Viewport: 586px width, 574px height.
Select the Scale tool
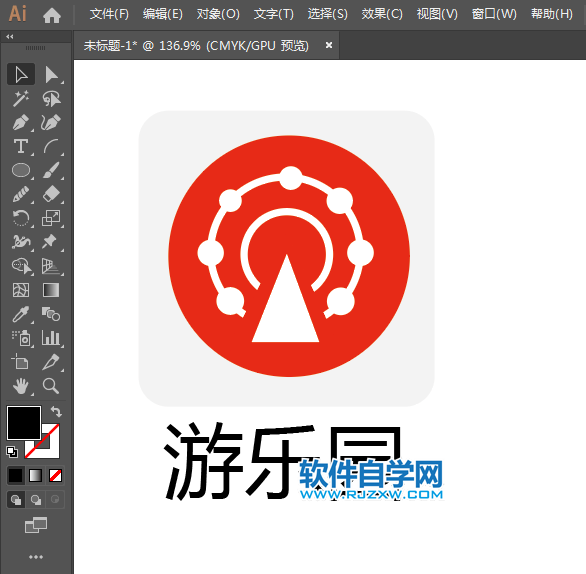[51, 218]
